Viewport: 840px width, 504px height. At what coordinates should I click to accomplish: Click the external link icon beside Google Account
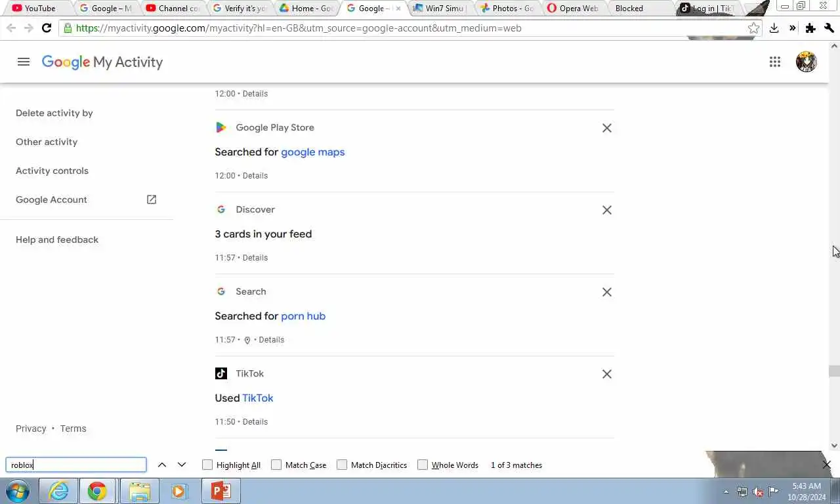click(x=152, y=199)
